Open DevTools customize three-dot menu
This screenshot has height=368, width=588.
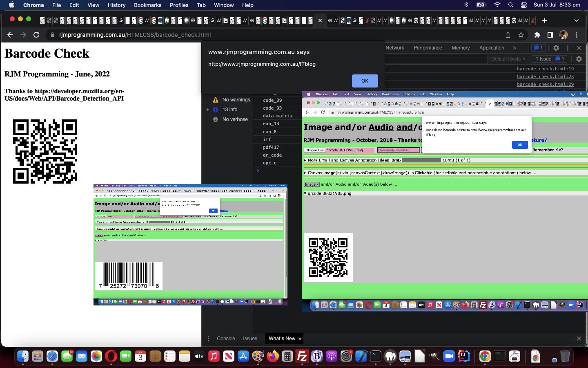tap(568, 48)
